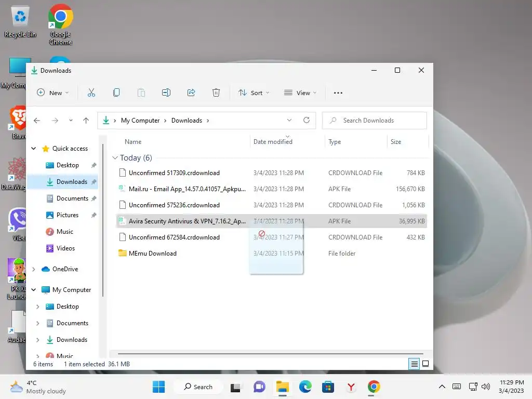This screenshot has height=399, width=532.
Task: Open the View dropdown menu
Action: 300,92
